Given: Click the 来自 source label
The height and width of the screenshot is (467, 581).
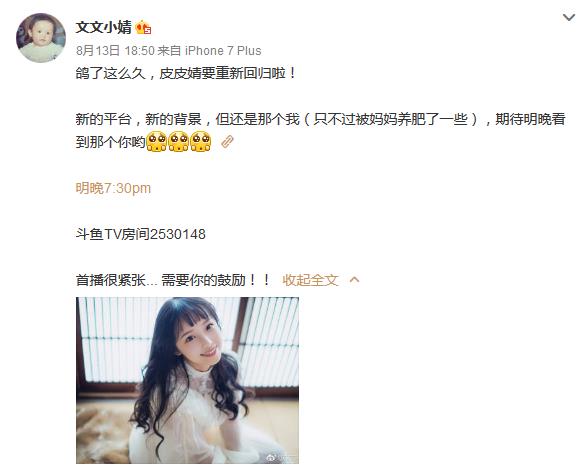Looking at the screenshot, I should (x=169, y=50).
